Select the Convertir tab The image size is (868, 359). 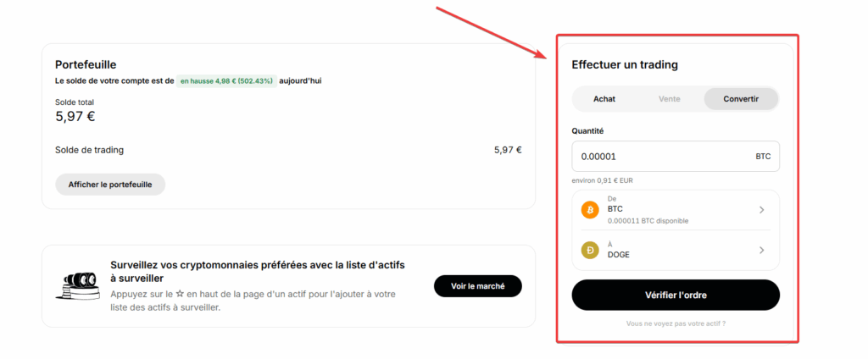point(741,99)
